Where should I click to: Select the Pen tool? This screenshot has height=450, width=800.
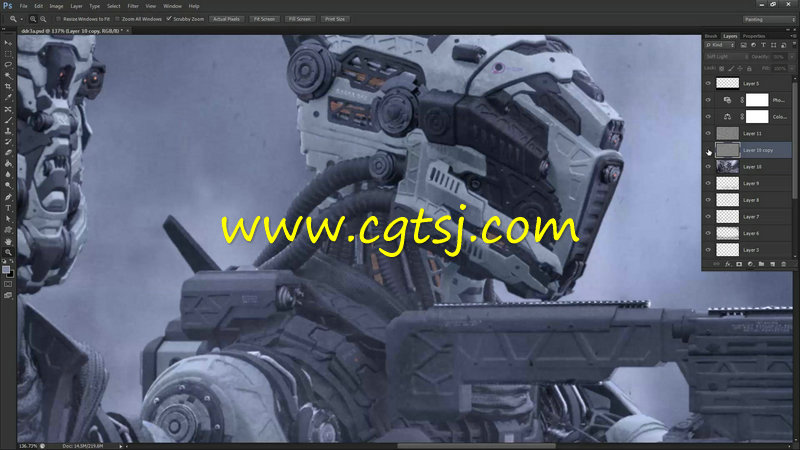click(8, 197)
